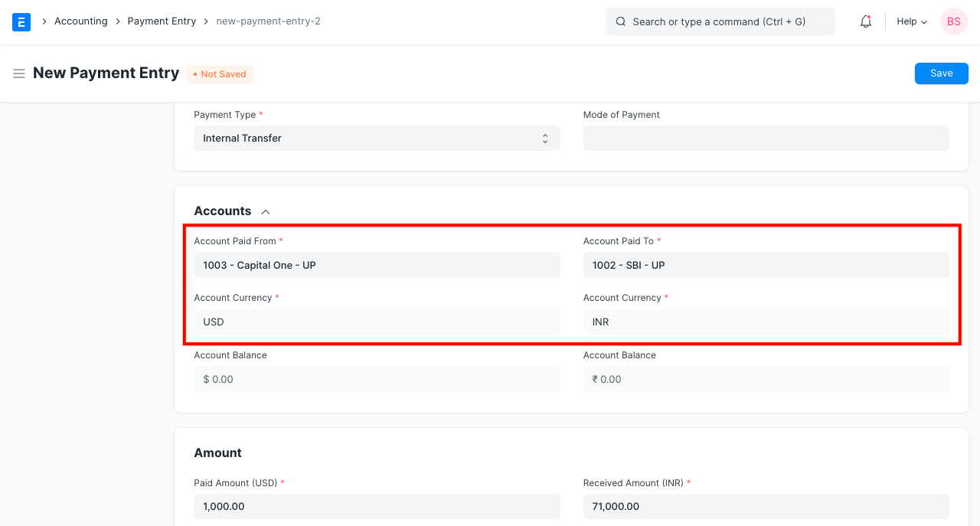This screenshot has height=526, width=980.
Task: Click the Not Saved indicator
Action: tap(220, 74)
